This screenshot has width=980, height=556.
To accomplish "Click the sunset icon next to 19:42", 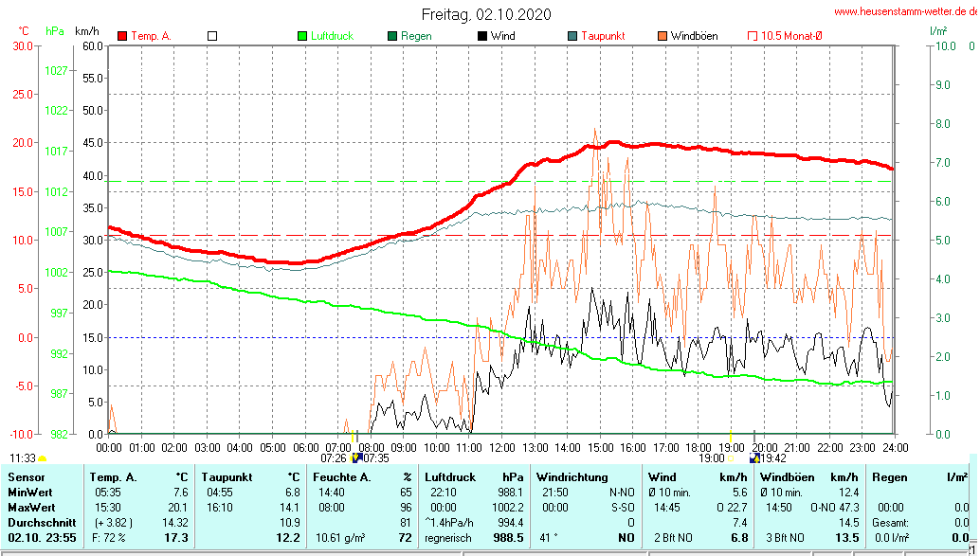I will point(753,457).
